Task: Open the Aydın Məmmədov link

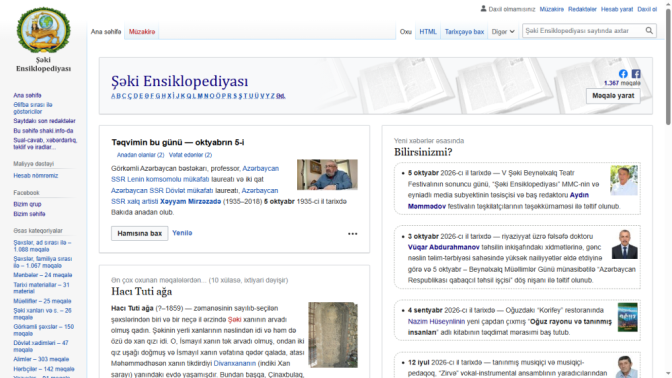Action: [498, 201]
